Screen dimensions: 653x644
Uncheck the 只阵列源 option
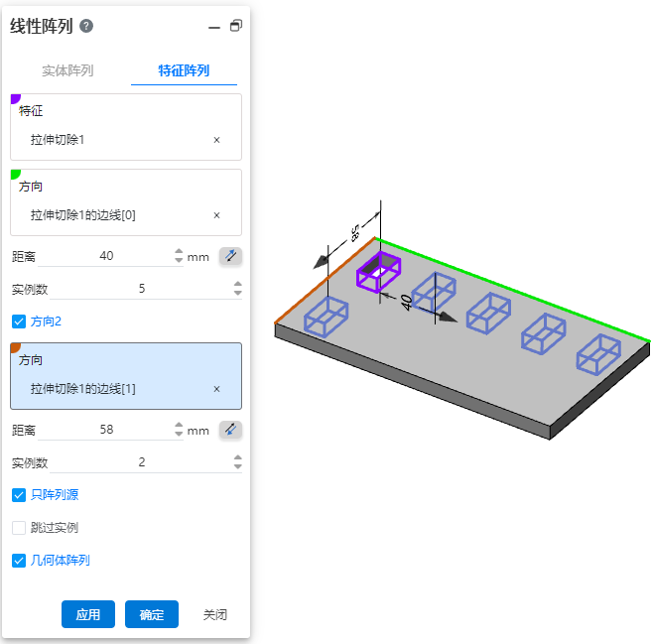(19, 495)
